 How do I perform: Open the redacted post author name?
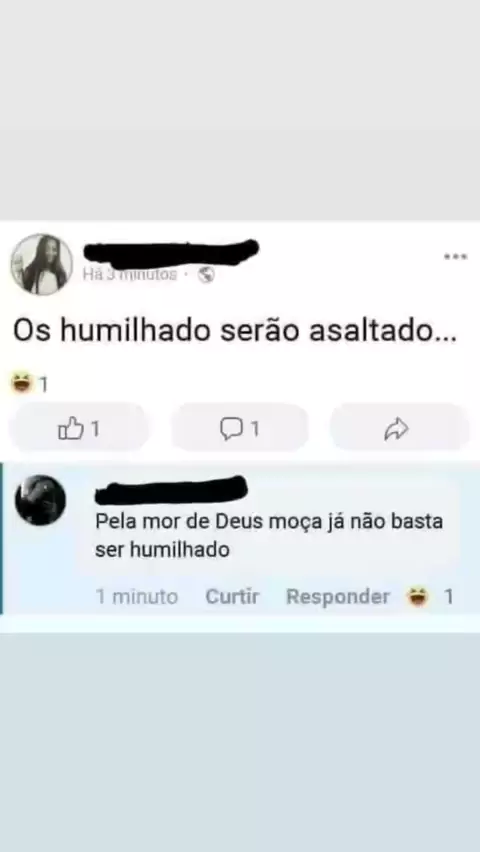tap(171, 252)
